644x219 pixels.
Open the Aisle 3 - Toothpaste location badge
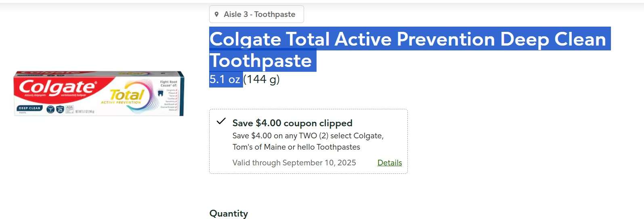[256, 14]
